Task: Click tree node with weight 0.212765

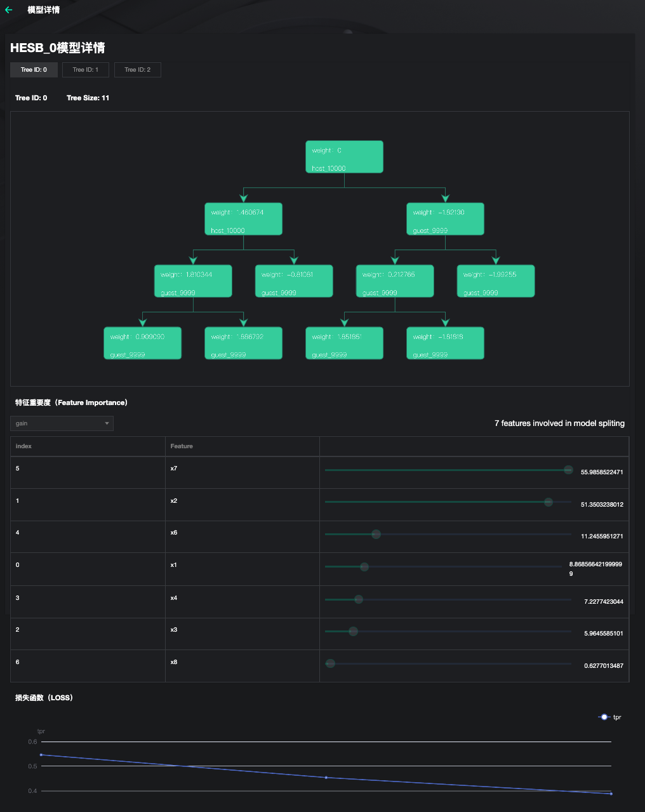Action: coord(395,281)
